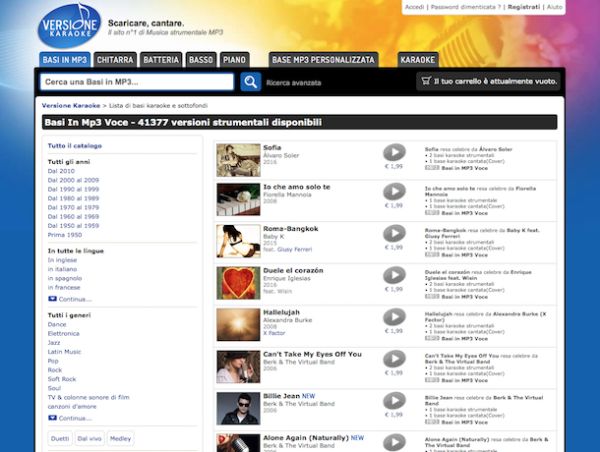Open the Batteria tab
This screenshot has width=600, height=452.
tap(161, 59)
